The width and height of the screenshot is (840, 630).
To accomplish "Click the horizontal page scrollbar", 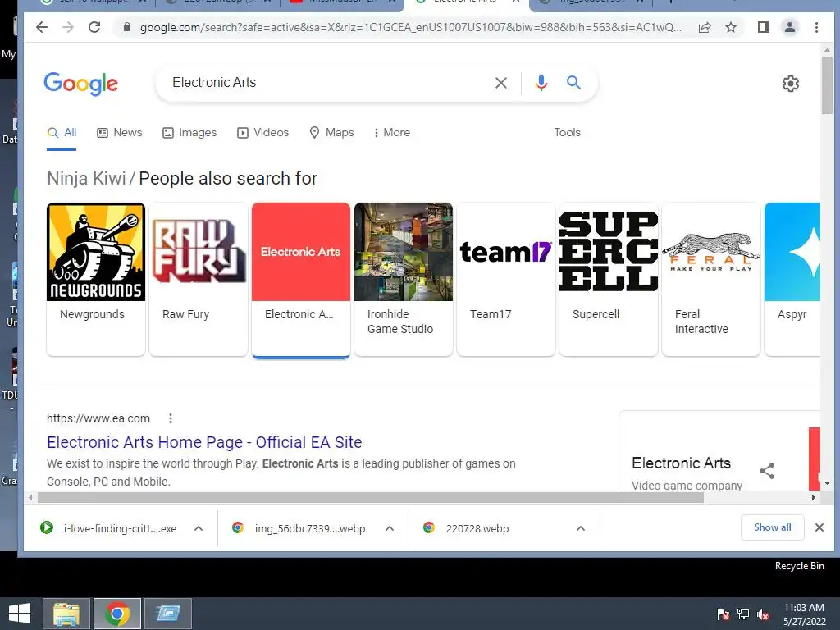I will (370, 498).
